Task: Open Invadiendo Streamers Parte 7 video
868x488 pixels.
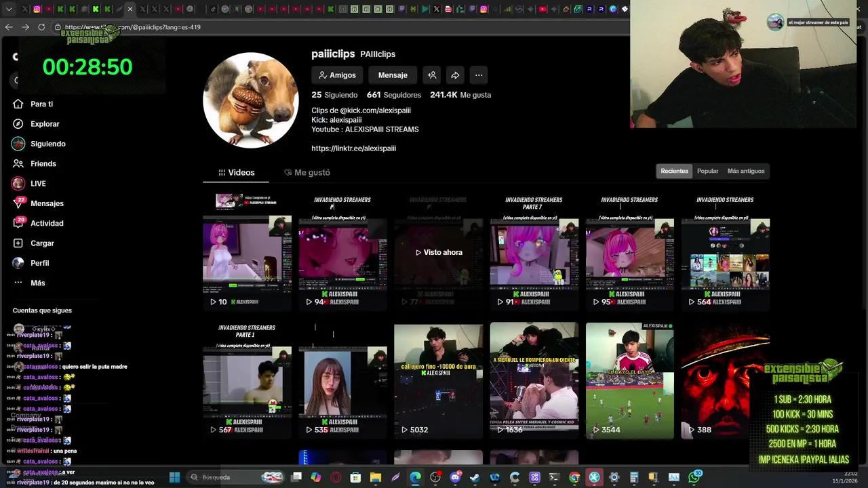Action: tap(534, 252)
